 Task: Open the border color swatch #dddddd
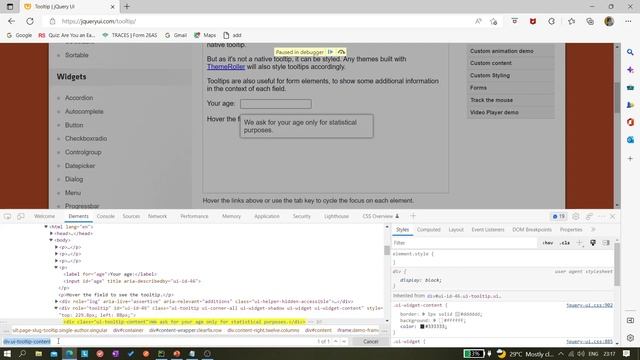pyautogui.click(x=458, y=314)
